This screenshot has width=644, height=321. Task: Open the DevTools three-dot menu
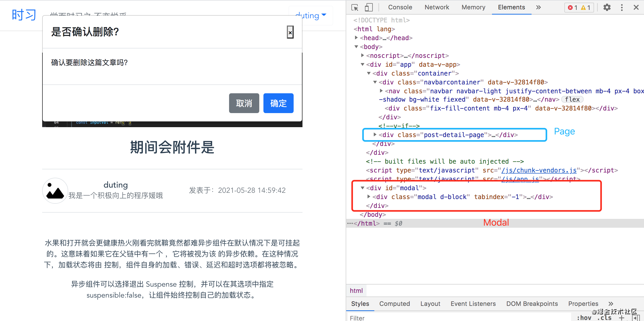click(x=622, y=7)
